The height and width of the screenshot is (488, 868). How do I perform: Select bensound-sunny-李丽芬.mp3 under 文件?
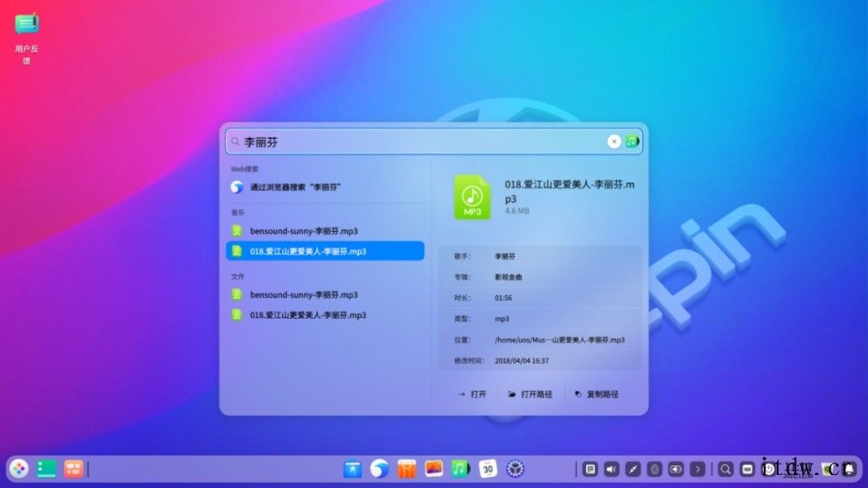click(x=326, y=294)
